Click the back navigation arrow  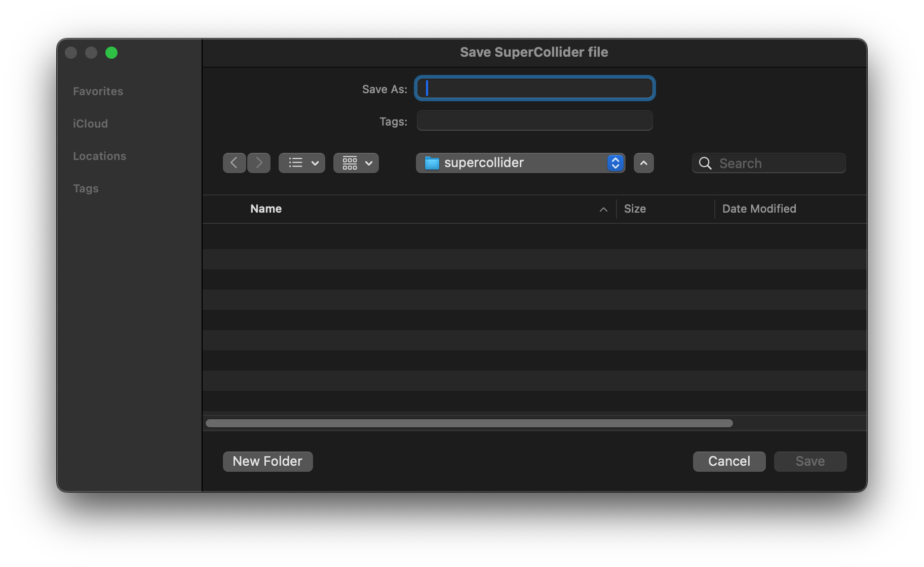[234, 163]
